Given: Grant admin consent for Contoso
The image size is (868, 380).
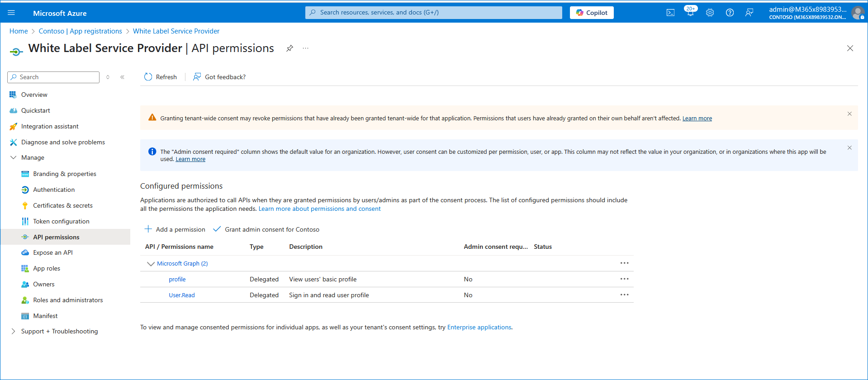Looking at the screenshot, I should pos(266,229).
